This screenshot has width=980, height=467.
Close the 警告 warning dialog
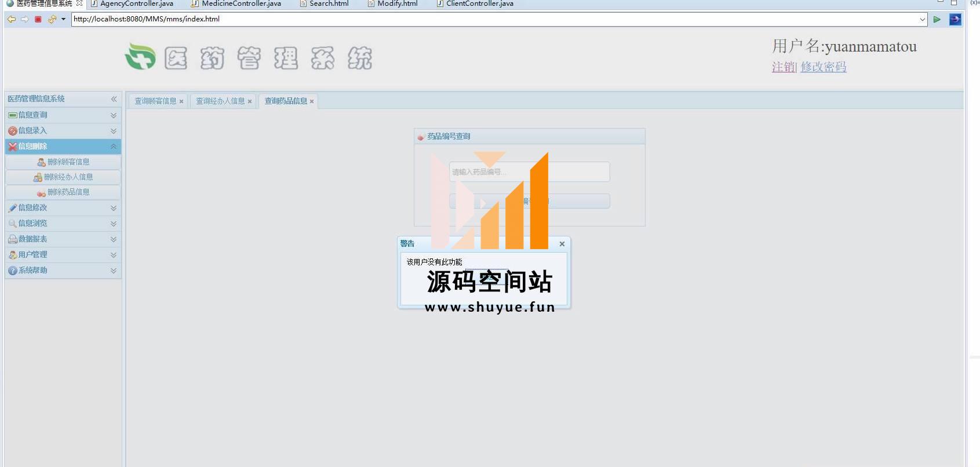click(562, 244)
